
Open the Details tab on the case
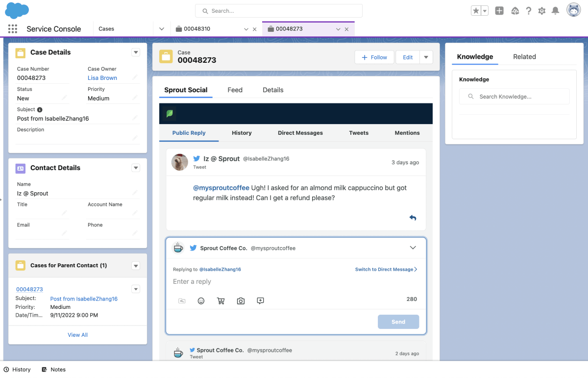273,90
